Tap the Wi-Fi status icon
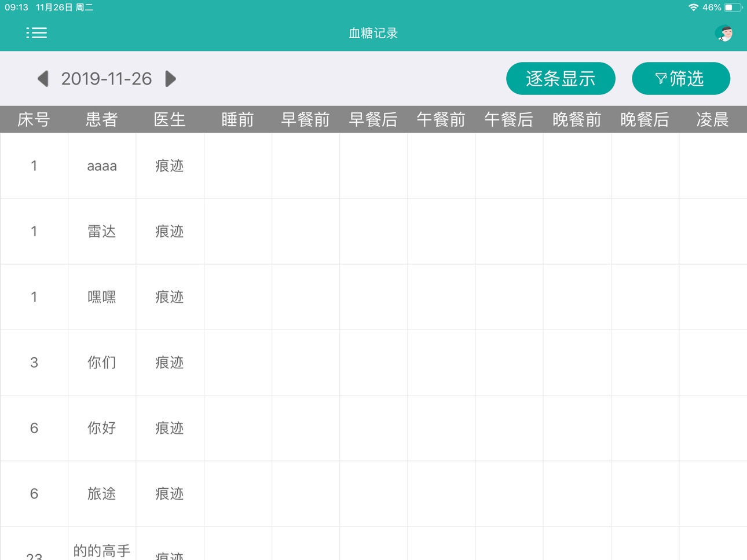 pyautogui.click(x=693, y=8)
